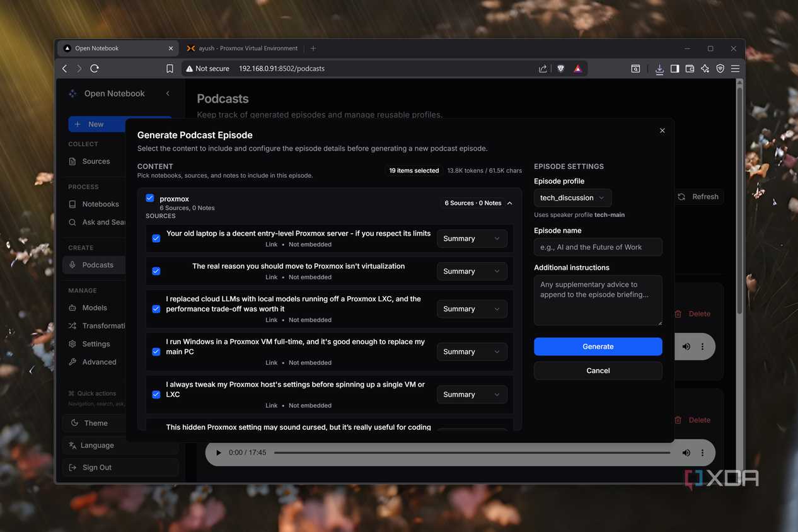
Task: Click the blue Generate button
Action: 598,347
